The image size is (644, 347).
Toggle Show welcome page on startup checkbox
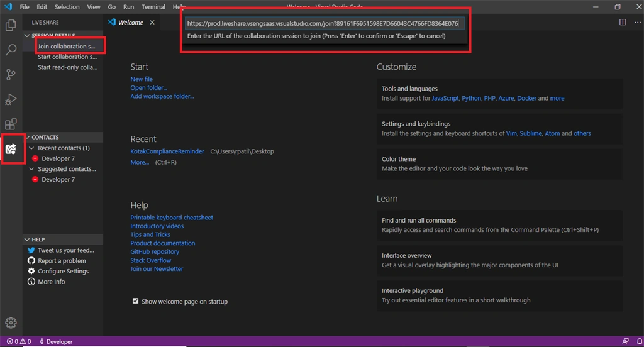tap(136, 301)
